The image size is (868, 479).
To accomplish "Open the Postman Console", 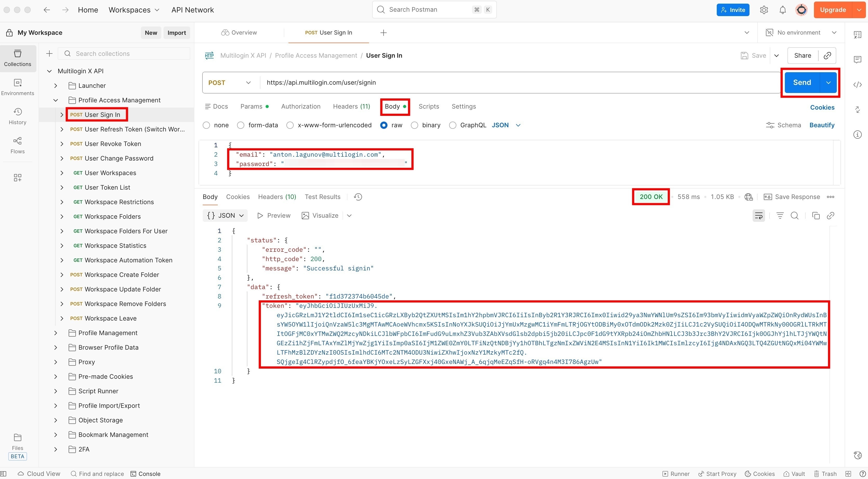I will [x=146, y=474].
